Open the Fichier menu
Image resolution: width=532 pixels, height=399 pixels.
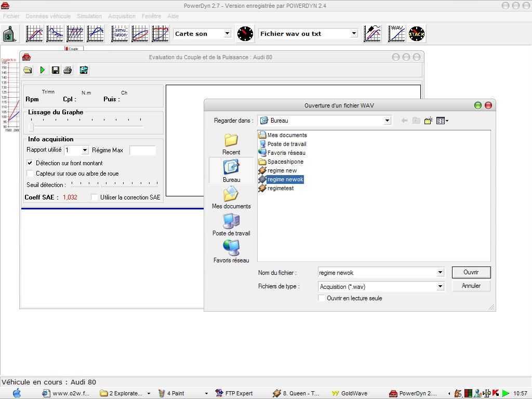coord(11,16)
